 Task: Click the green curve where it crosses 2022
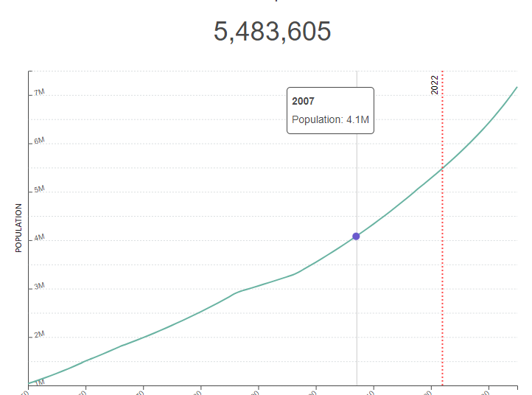[442, 169]
